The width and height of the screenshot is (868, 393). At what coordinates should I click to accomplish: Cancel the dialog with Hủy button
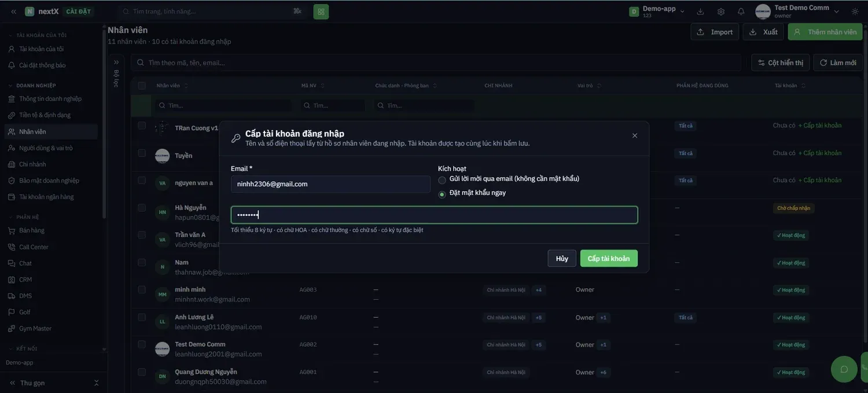click(562, 259)
